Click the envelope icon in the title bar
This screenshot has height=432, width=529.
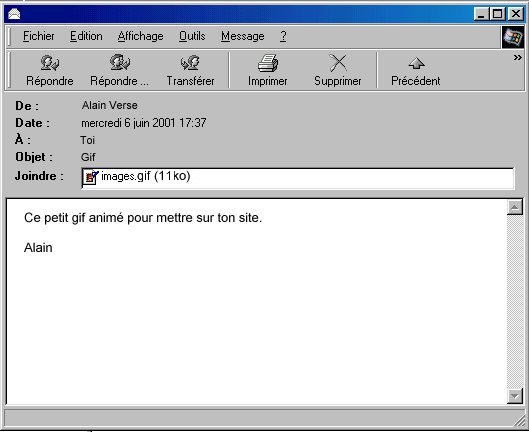click(x=14, y=14)
